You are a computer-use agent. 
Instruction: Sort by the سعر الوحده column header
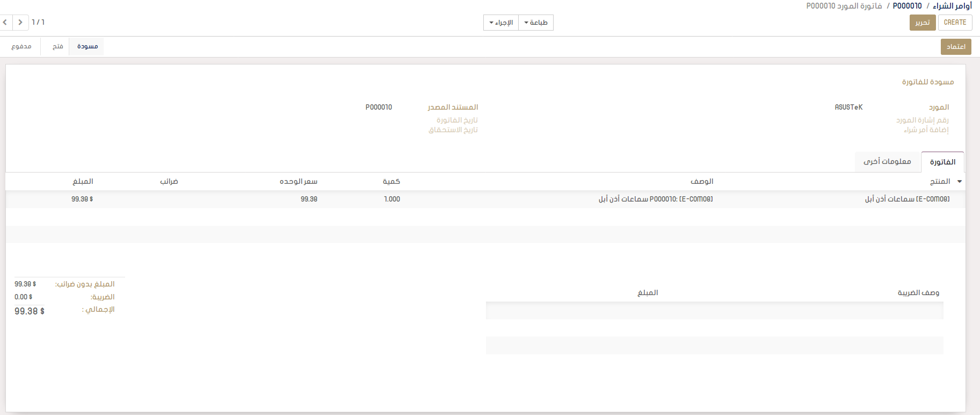pyautogui.click(x=298, y=182)
